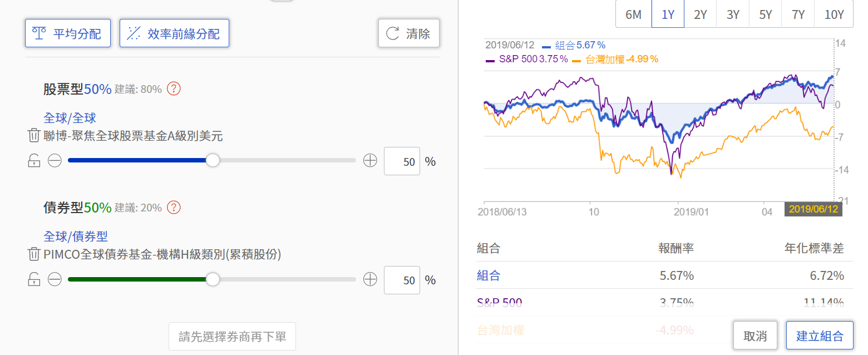Decrease the bond fund allocation with minus icon
Image resolution: width=868 pixels, height=355 pixels.
pos(55,279)
